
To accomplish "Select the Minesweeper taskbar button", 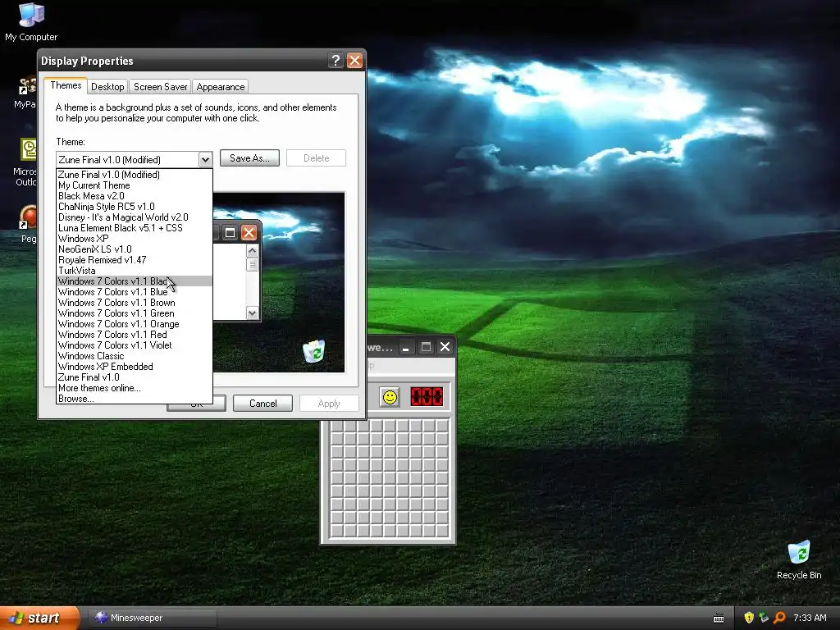I will 151,618.
